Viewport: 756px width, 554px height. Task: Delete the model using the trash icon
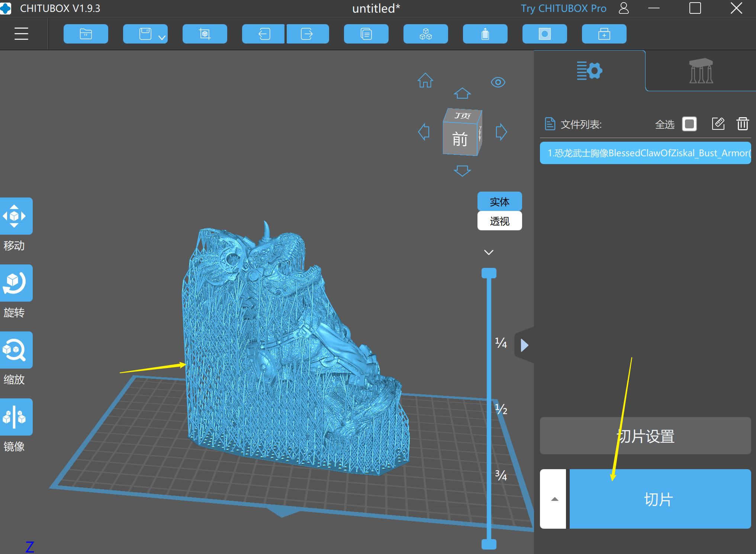tap(742, 124)
